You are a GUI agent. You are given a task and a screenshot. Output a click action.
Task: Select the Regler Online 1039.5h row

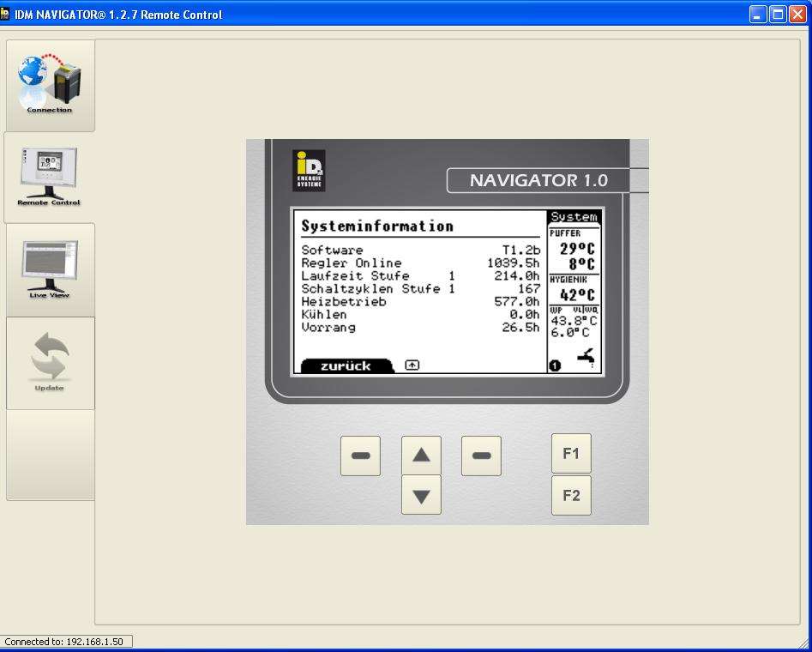click(420, 263)
